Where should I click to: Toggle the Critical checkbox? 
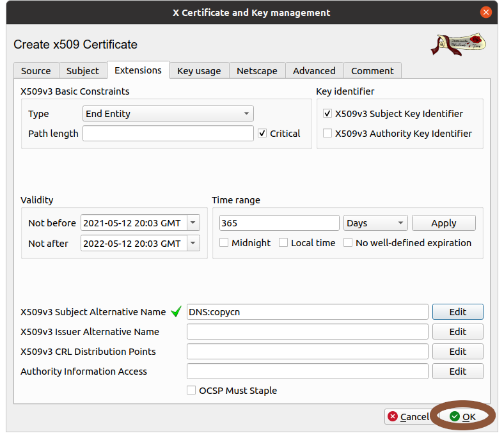point(262,133)
